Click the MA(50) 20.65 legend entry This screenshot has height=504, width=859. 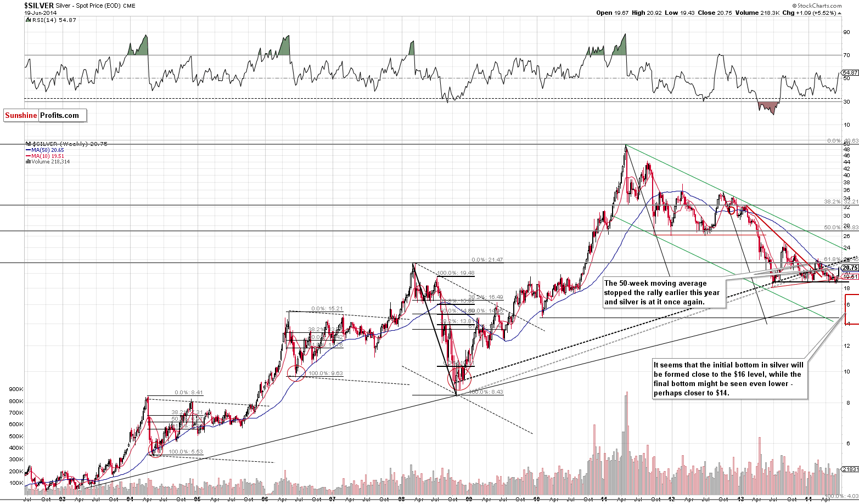[x=45, y=150]
